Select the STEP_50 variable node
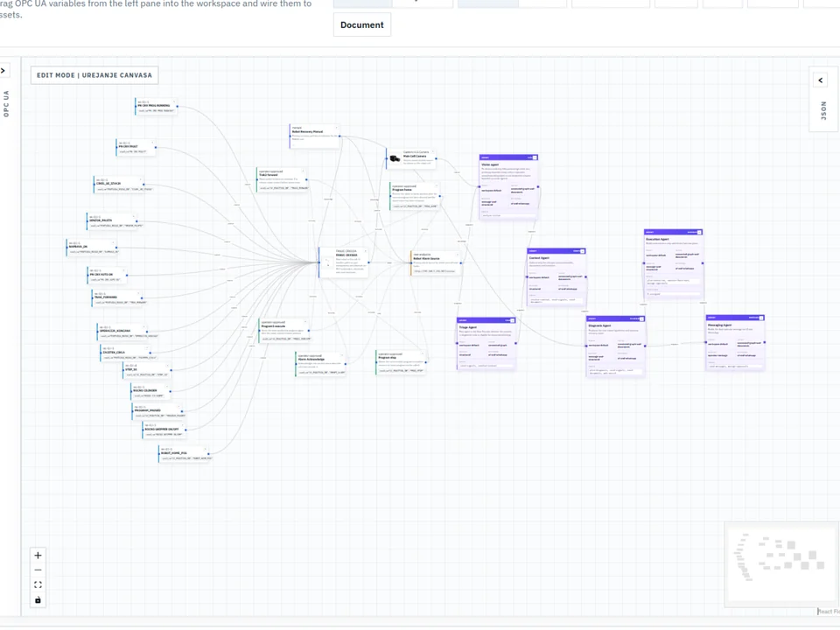The image size is (840, 630). (147, 370)
